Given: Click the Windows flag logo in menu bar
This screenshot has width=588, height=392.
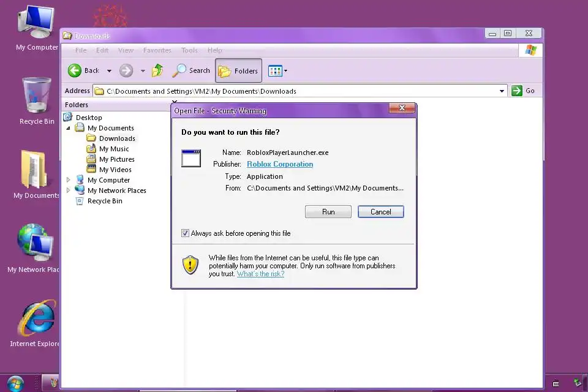Looking at the screenshot, I should 530,50.
